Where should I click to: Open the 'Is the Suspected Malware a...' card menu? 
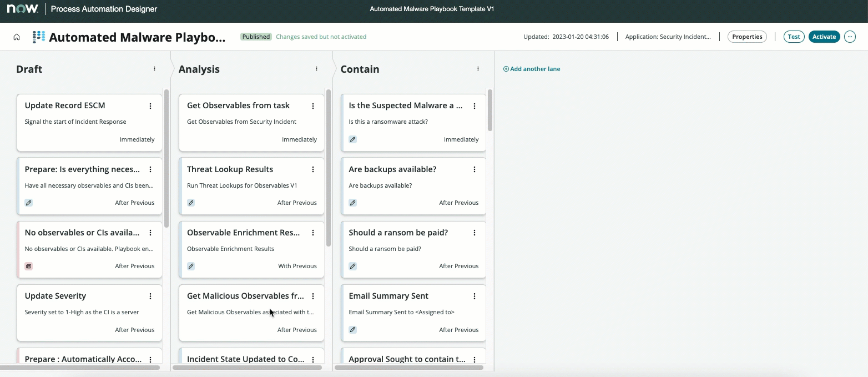[x=475, y=106]
